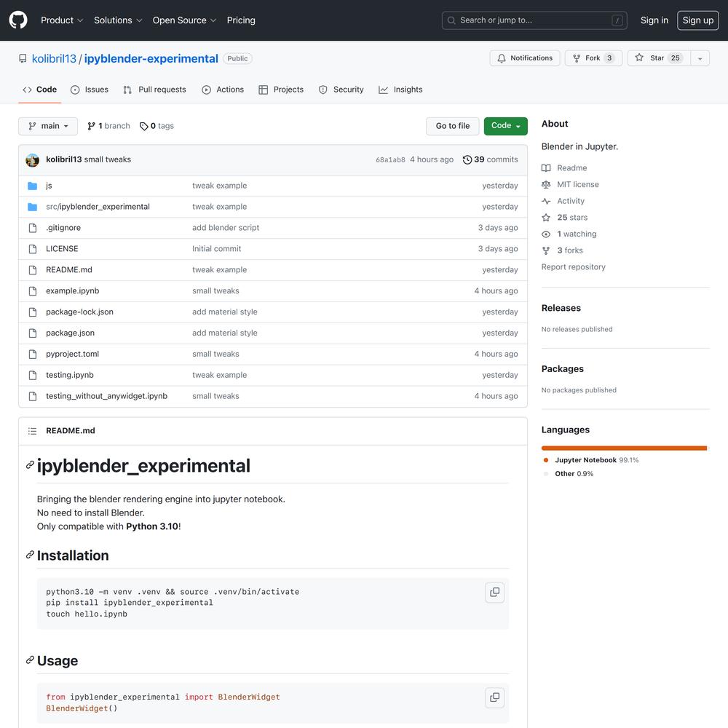The image size is (728, 728).
Task: Select the Code tab
Action: pyautogui.click(x=40, y=90)
